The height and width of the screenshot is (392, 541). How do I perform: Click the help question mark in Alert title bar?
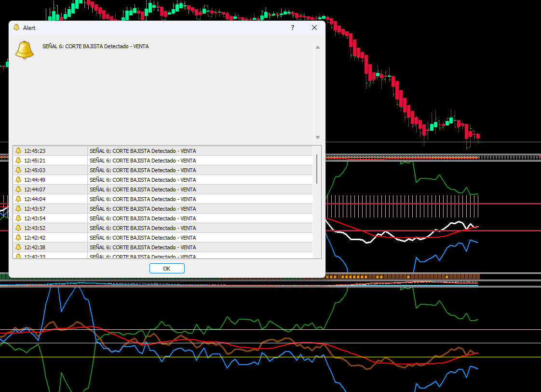(293, 27)
